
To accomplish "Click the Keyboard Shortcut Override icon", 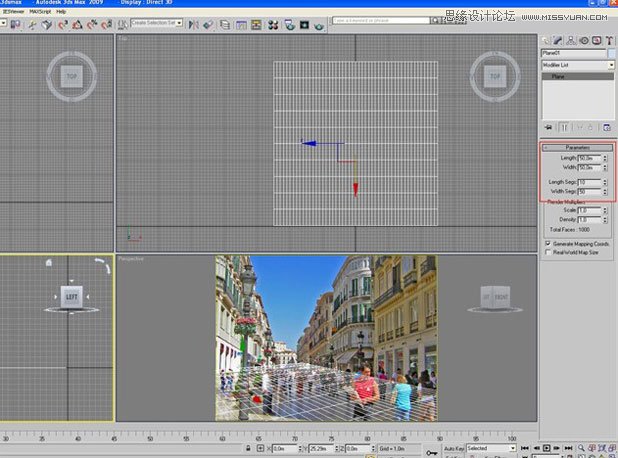I will pos(47,25).
